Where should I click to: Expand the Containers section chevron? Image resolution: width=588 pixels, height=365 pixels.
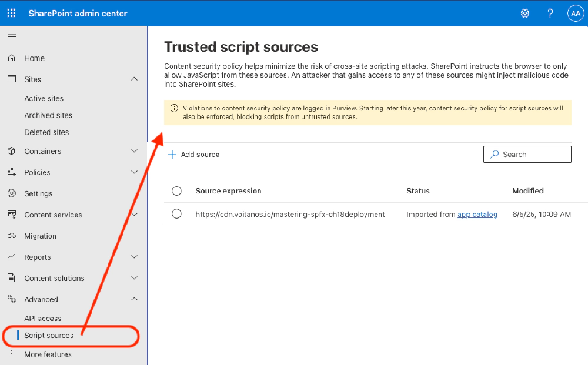click(134, 150)
